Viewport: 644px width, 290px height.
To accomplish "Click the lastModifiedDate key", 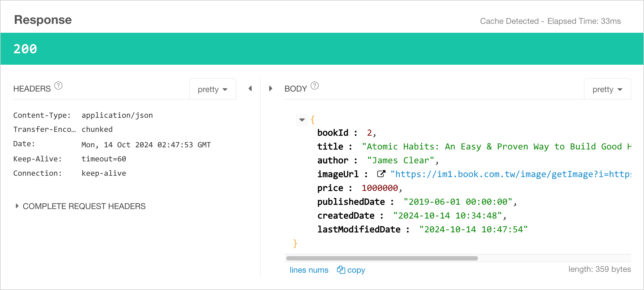I will pos(359,229).
